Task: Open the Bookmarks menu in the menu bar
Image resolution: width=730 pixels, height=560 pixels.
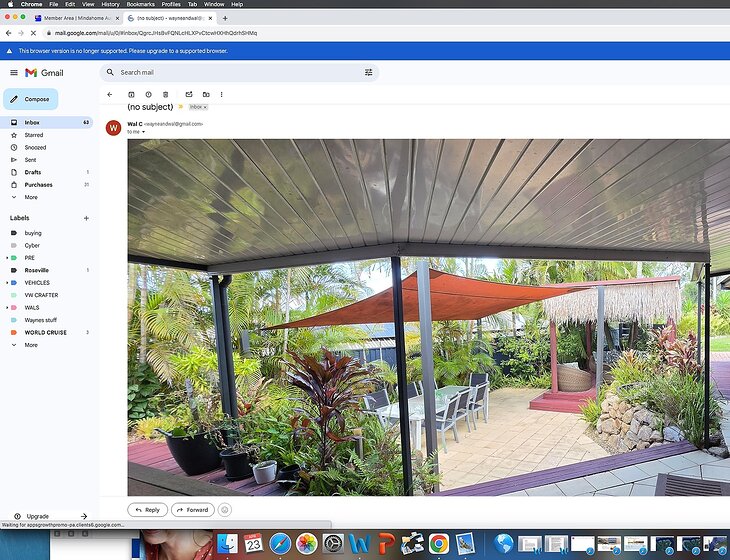Action: pyautogui.click(x=140, y=4)
